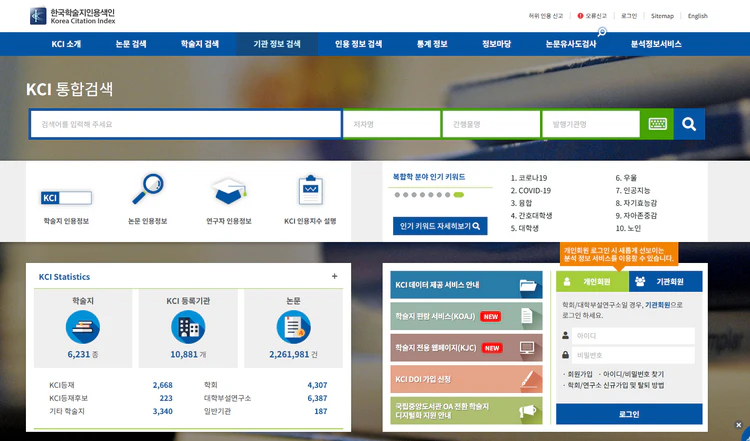
Task: Focus the main 검색어 search field
Action: pos(186,124)
